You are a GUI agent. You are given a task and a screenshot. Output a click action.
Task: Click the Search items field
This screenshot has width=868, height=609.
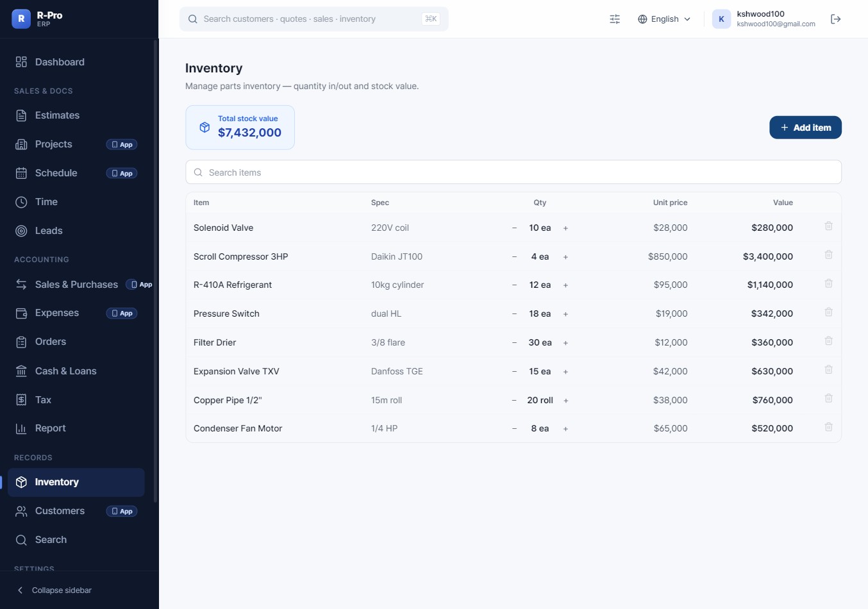point(513,172)
